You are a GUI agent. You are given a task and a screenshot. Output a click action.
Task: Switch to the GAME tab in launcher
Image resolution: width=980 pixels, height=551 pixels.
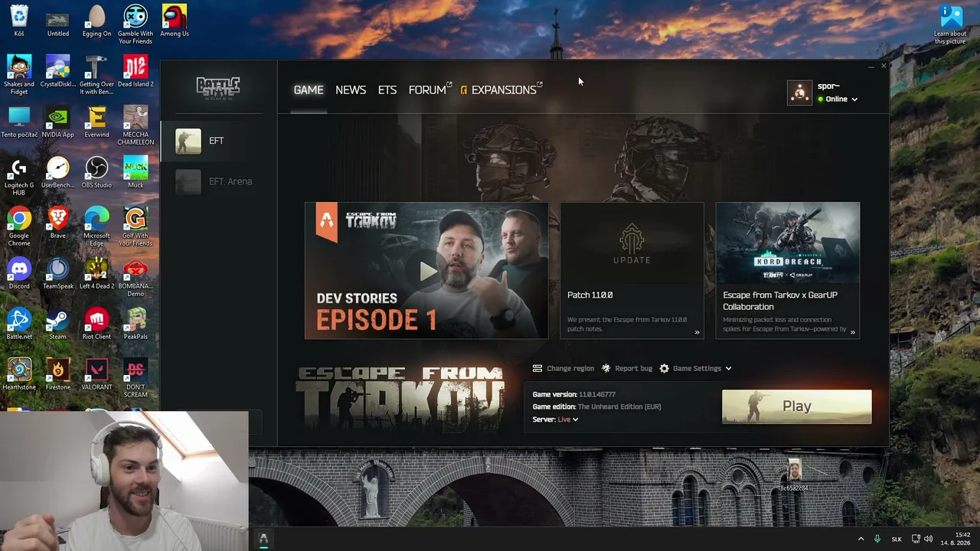click(309, 90)
